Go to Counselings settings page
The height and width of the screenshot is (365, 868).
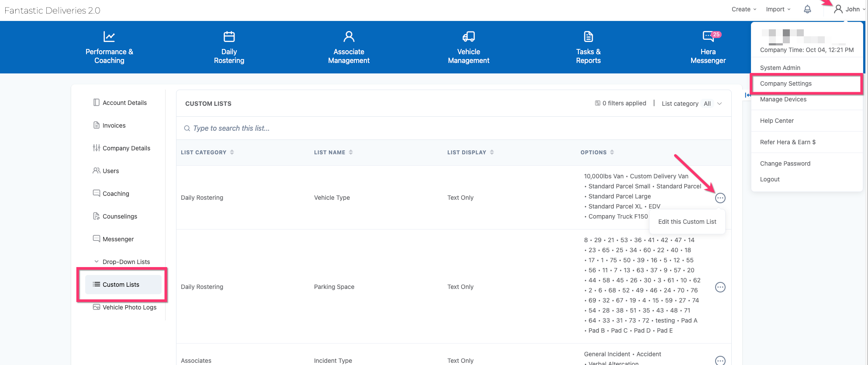click(x=120, y=216)
